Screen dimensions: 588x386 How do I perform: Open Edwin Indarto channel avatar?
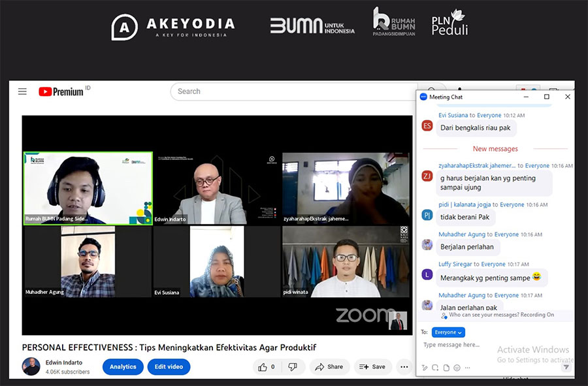(x=31, y=366)
